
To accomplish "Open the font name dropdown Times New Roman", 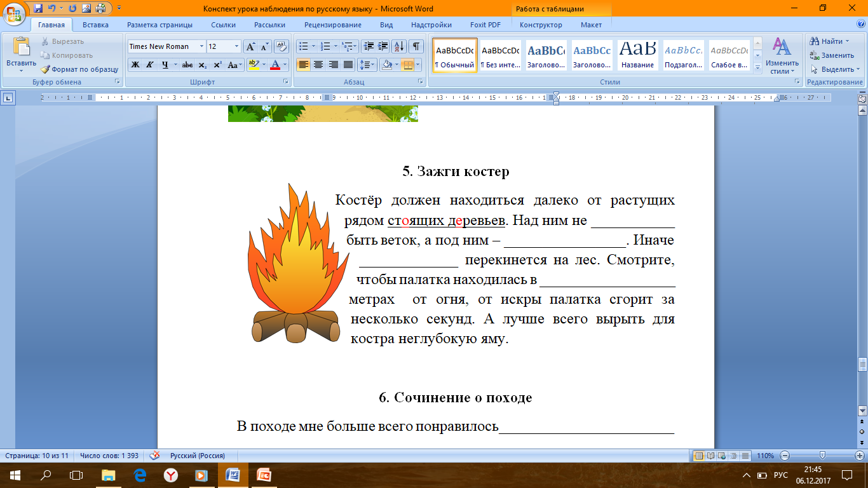I will pos(202,46).
